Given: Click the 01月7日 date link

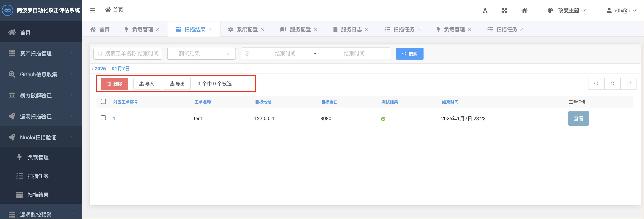Looking at the screenshot, I should [x=120, y=68].
